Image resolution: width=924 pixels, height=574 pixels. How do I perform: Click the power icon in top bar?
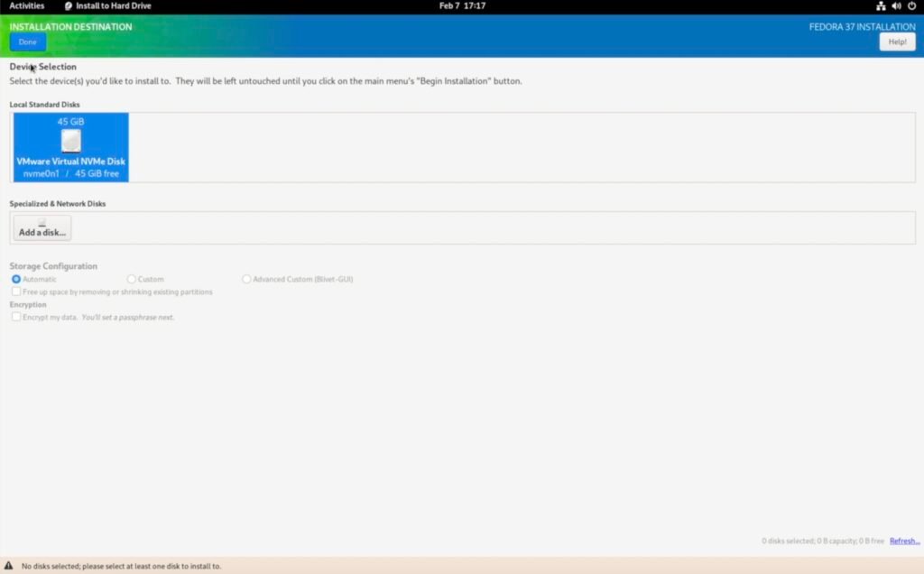coord(911,6)
